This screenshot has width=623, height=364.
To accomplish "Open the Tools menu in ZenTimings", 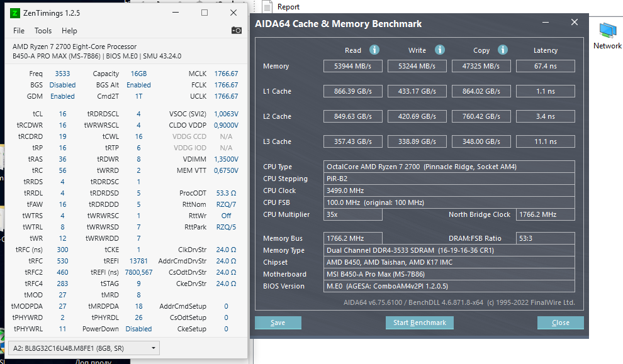I will [x=43, y=31].
